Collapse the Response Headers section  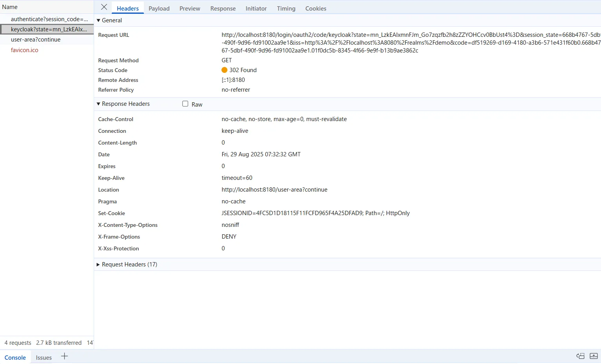click(x=99, y=104)
